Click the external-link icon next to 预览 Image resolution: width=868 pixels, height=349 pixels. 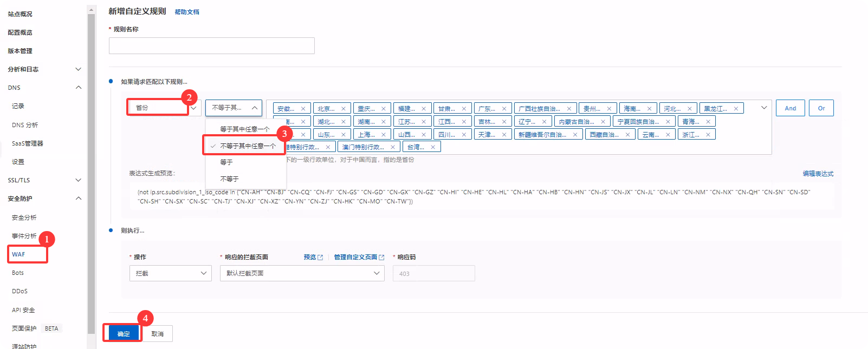320,258
